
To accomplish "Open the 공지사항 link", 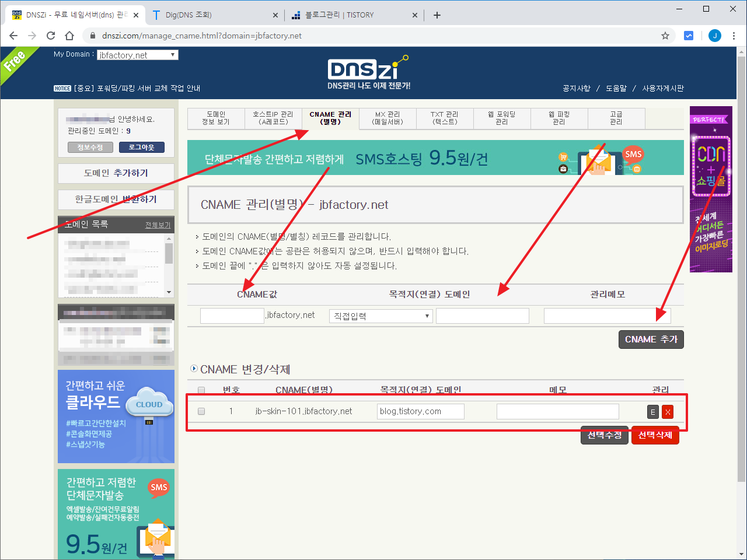I will [x=577, y=89].
